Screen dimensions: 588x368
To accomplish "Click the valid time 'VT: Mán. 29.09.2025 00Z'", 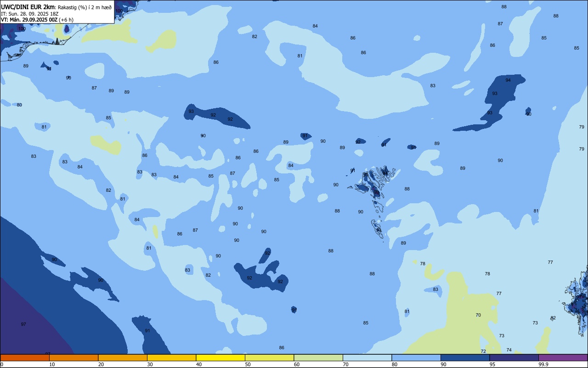I will (x=29, y=19).
